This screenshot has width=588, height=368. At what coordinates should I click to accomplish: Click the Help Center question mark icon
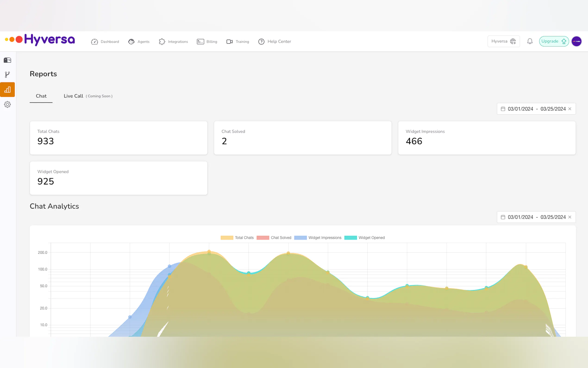click(261, 42)
